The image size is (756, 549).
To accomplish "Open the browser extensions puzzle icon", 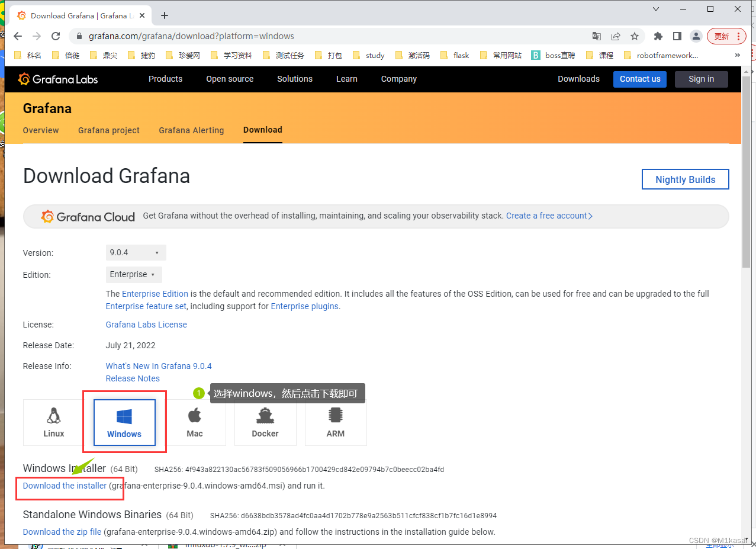I will coord(658,36).
